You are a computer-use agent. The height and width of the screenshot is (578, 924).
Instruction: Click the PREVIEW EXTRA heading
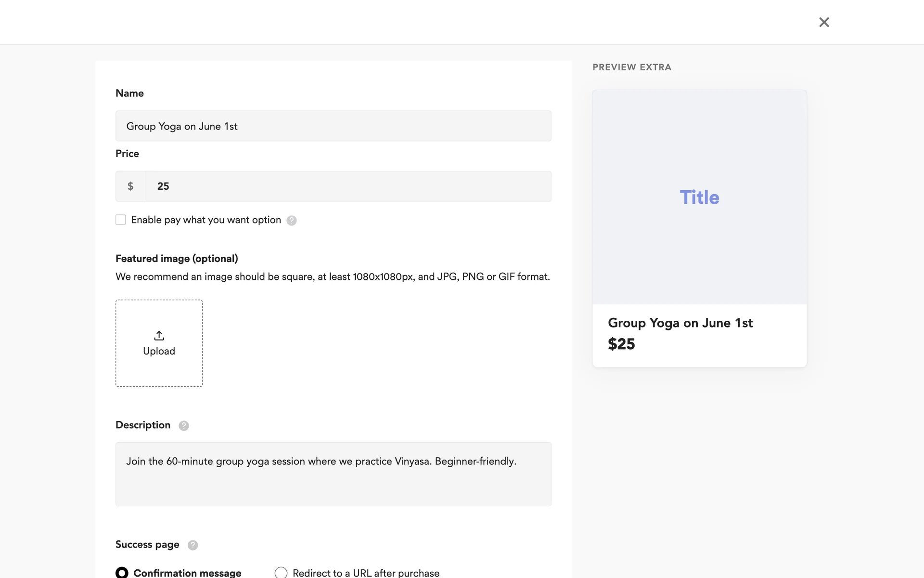[x=632, y=67]
